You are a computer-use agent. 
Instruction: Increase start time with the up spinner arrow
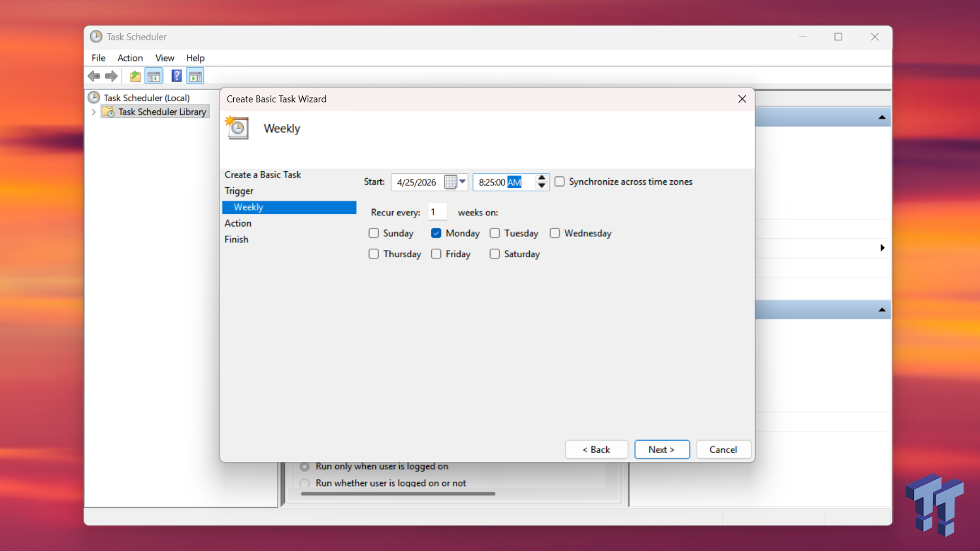[542, 178]
